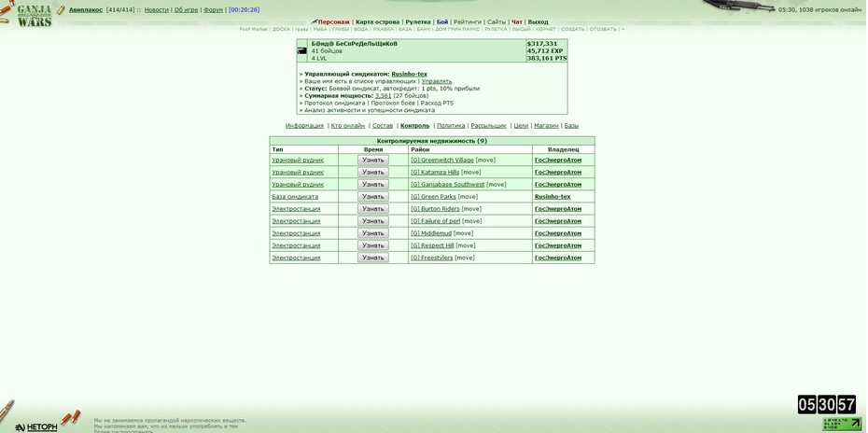
Task: Click the Выход menu item
Action: click(x=539, y=22)
